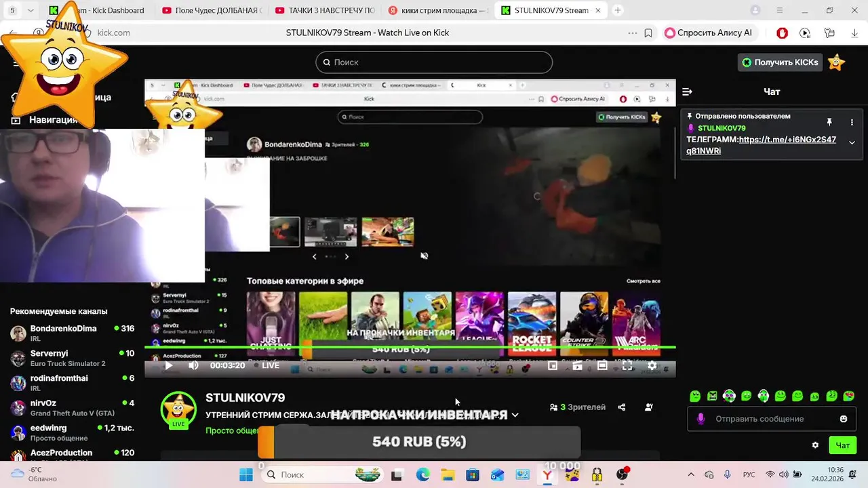Click the Получить KICKs button
Viewport: 868px width, 488px height.
780,62
